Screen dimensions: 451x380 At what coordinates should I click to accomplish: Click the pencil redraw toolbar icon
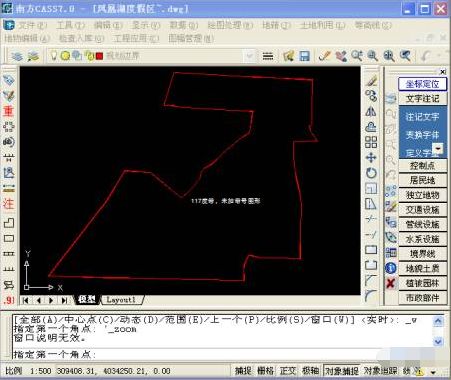324,56
